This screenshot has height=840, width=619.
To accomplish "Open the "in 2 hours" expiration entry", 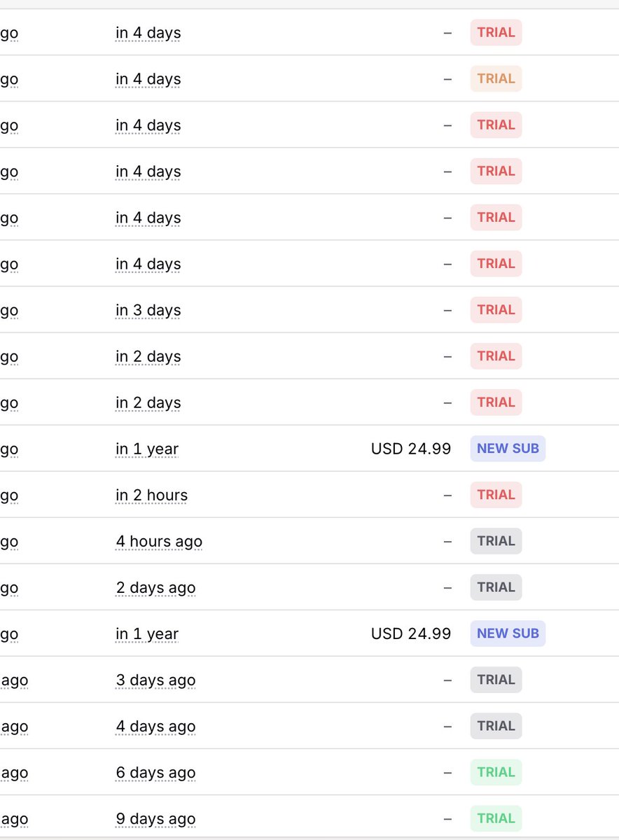I will tap(152, 495).
